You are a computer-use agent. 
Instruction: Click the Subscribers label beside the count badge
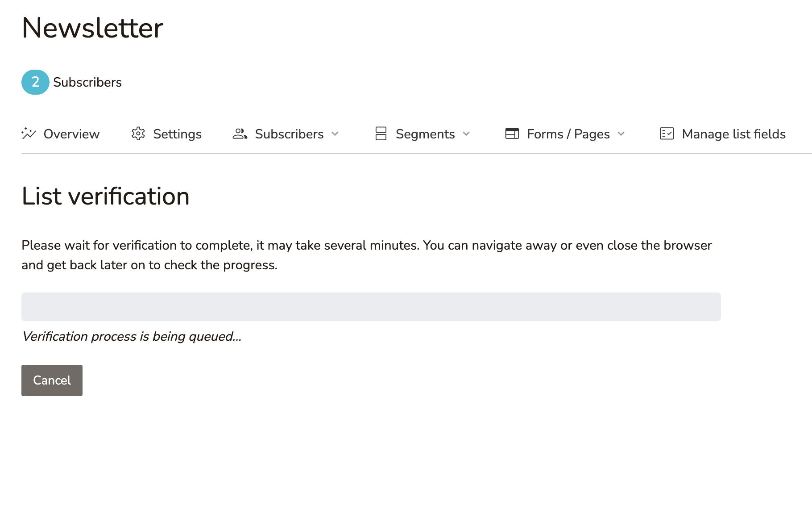(x=87, y=82)
